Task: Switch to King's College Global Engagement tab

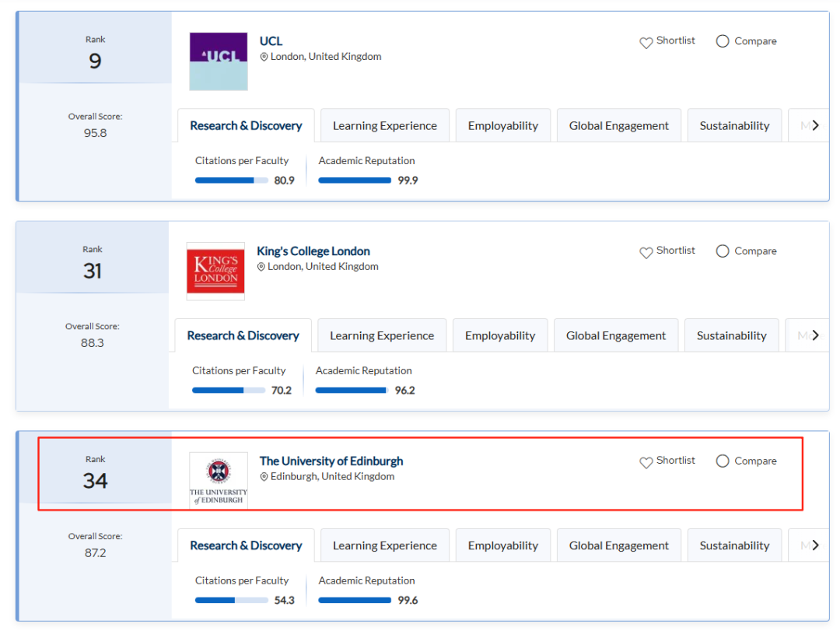Action: click(x=616, y=335)
